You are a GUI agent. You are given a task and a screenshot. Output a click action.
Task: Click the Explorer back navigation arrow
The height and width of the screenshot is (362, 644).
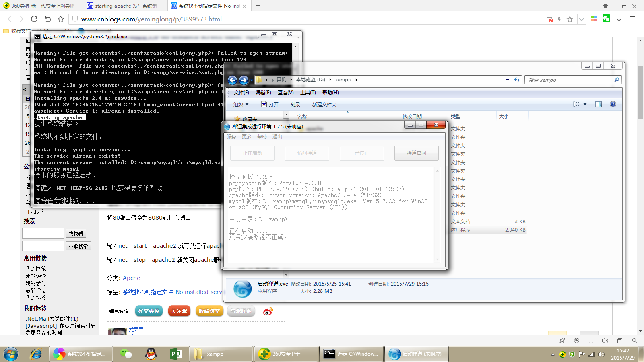233,80
